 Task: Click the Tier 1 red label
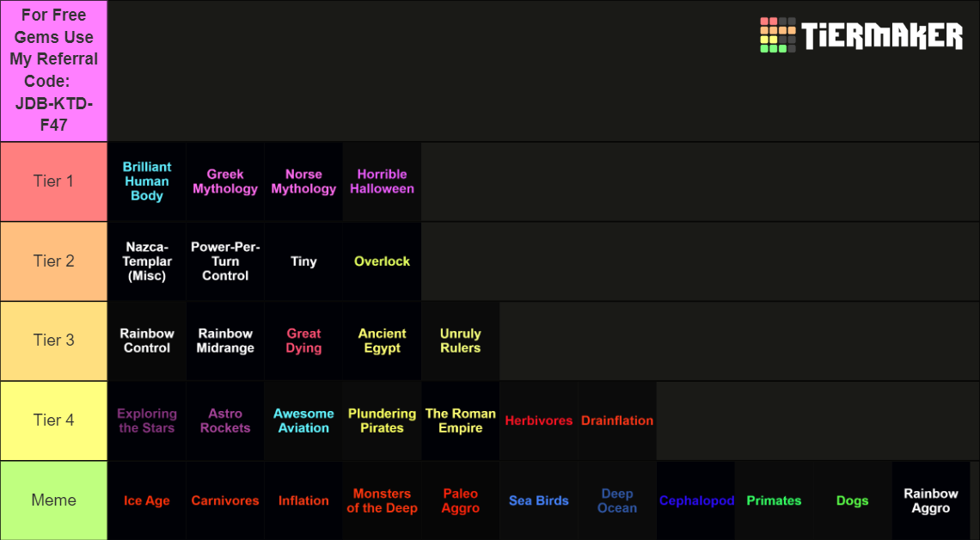coord(53,181)
